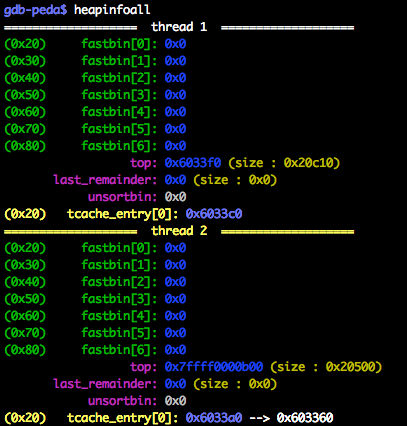Click fastbin[1] label under thread 2
The image size is (407, 426).
coord(119,265)
